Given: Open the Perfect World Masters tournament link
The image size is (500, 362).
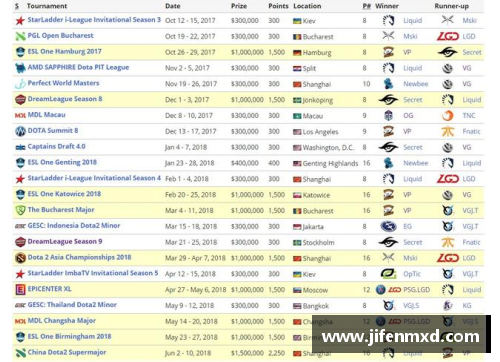Looking at the screenshot, I should [x=63, y=83].
